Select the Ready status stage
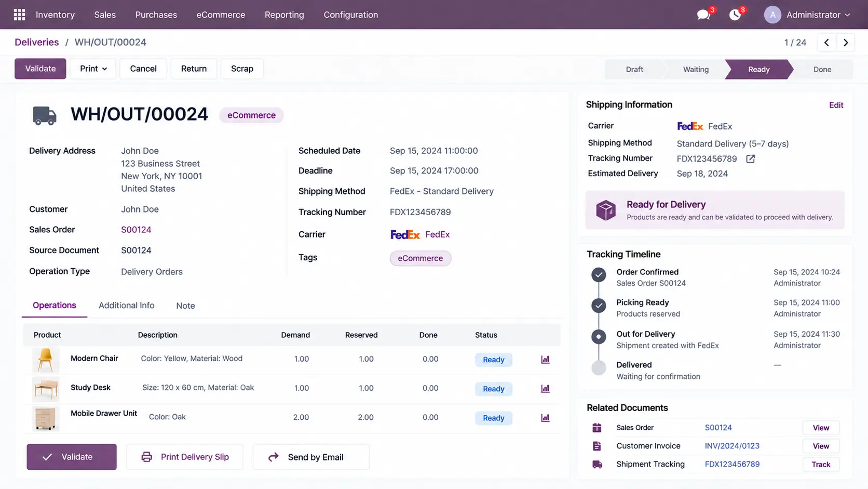Viewport: 868px width, 489px height. coord(758,70)
